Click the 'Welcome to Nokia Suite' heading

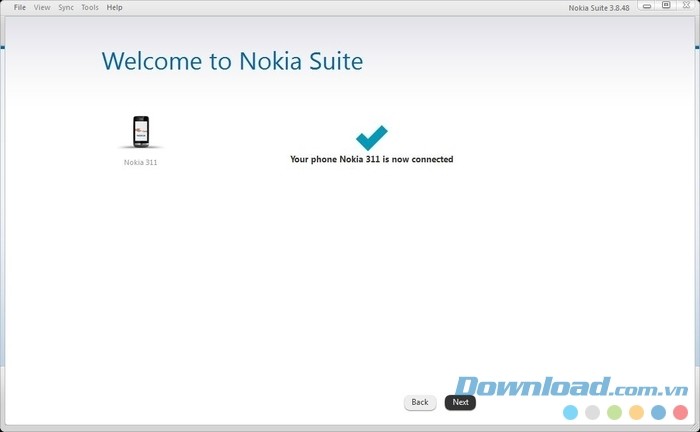(x=232, y=61)
